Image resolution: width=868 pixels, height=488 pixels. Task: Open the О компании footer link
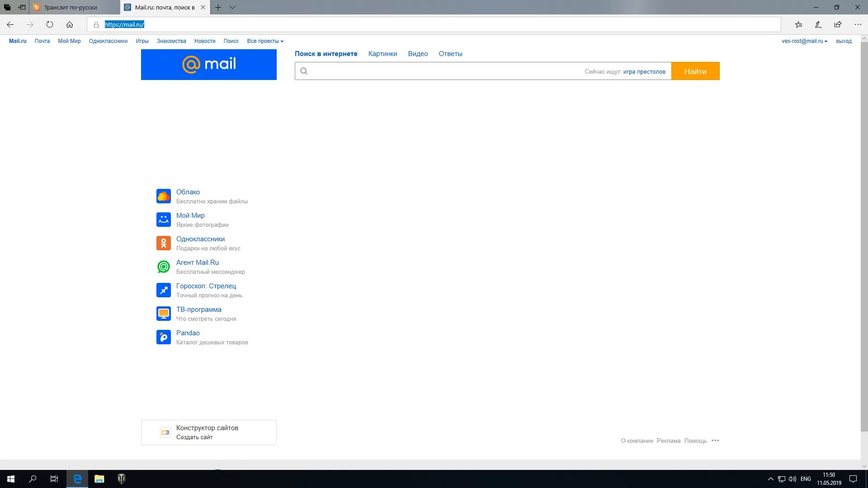point(637,441)
